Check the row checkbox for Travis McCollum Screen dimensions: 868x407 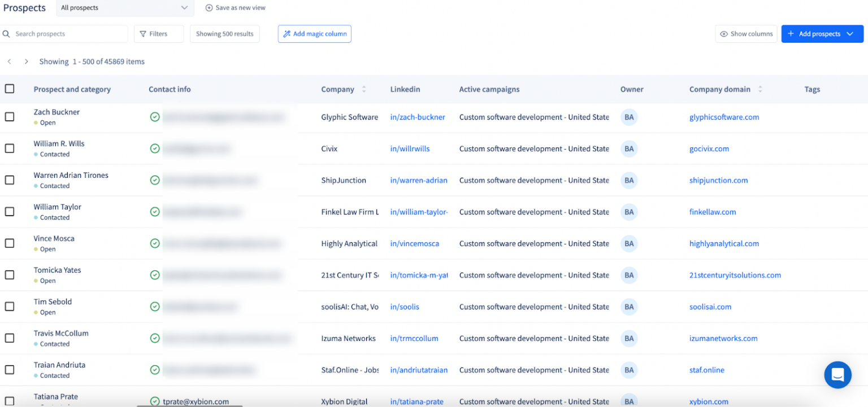(9, 338)
